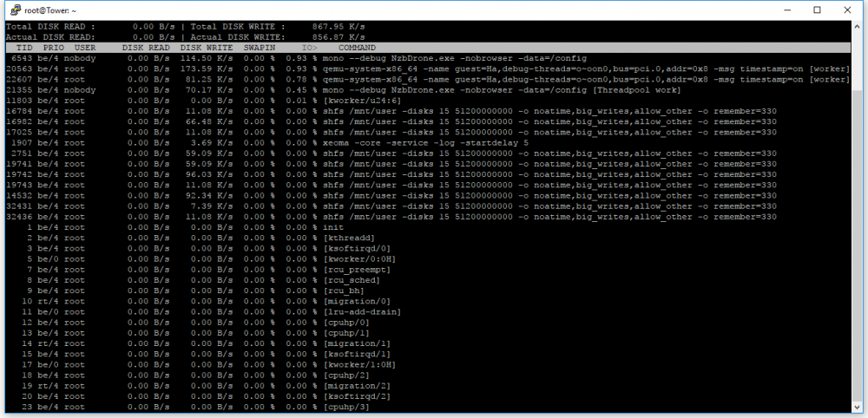Click the [rcu_bh] command
868x418 pixels.
(343, 291)
